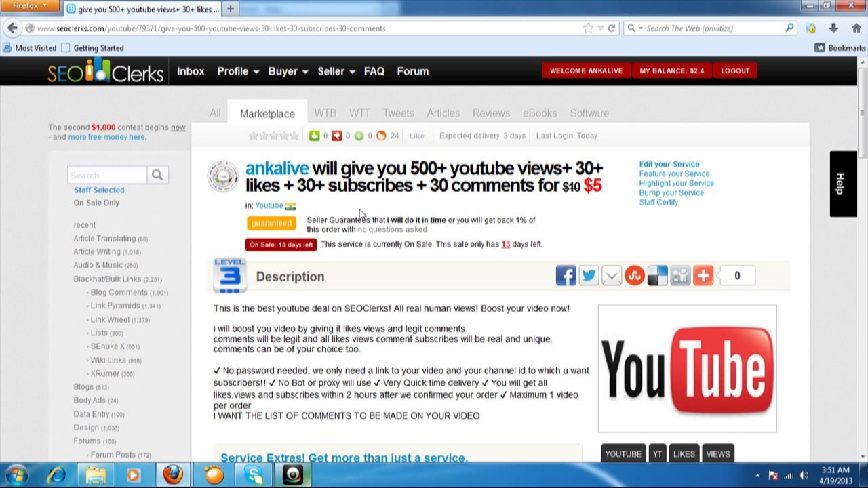
Task: Show hidden system tray icons arrow
Action: tap(757, 475)
